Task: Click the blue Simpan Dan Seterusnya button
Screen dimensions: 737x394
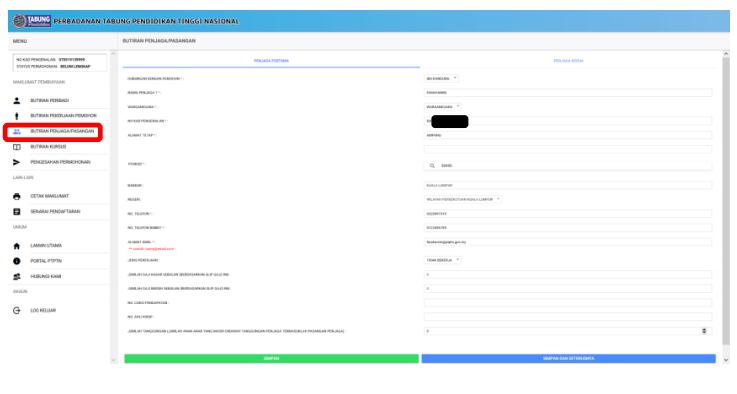Action: click(x=568, y=359)
